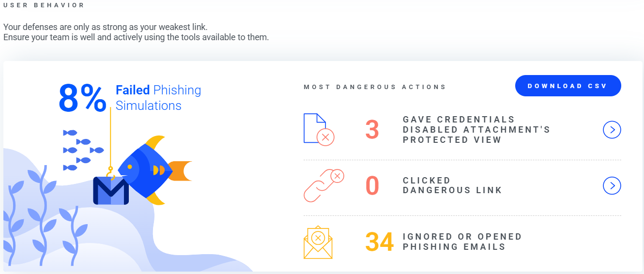Click the yellow number 34 count
Viewport: 644px width, 274px height.
[379, 242]
